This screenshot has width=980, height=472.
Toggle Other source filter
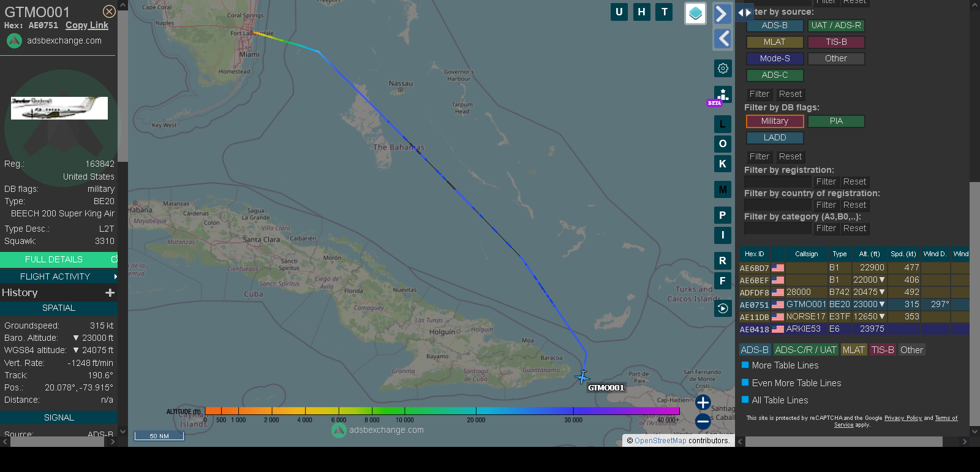point(836,58)
